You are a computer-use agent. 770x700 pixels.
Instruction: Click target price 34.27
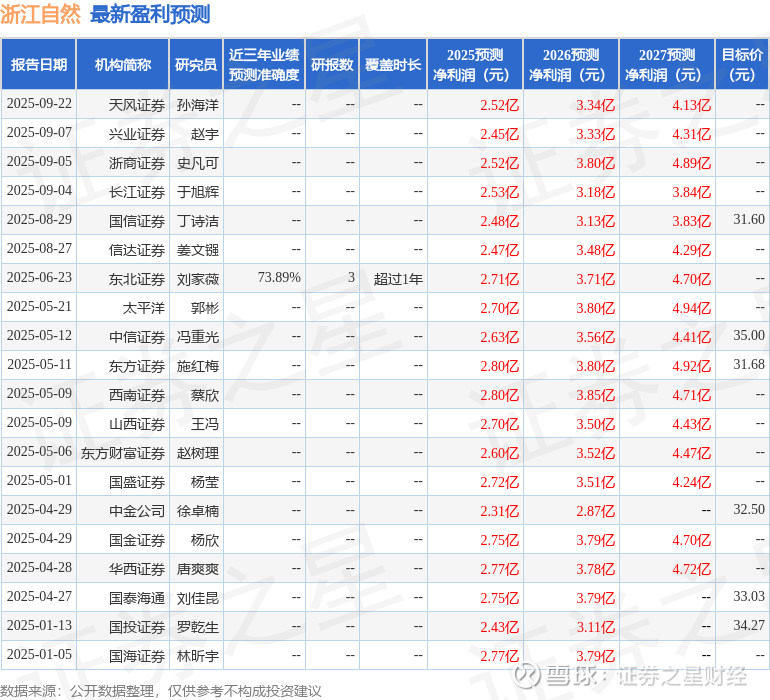749,625
